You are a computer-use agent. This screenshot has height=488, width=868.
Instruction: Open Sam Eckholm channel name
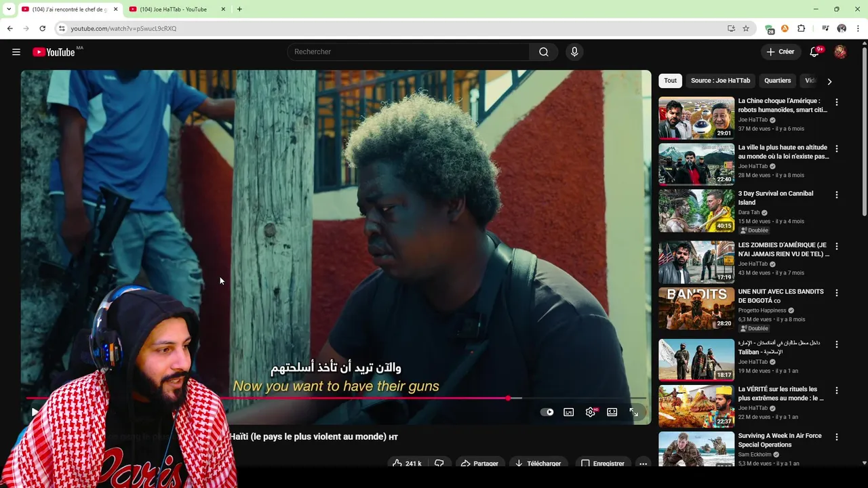point(755,455)
